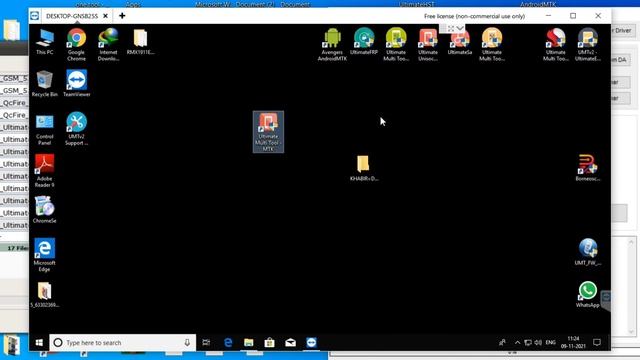Click the TeamViewer logo in the title bar
This screenshot has height=360, width=640.
coord(35,16)
